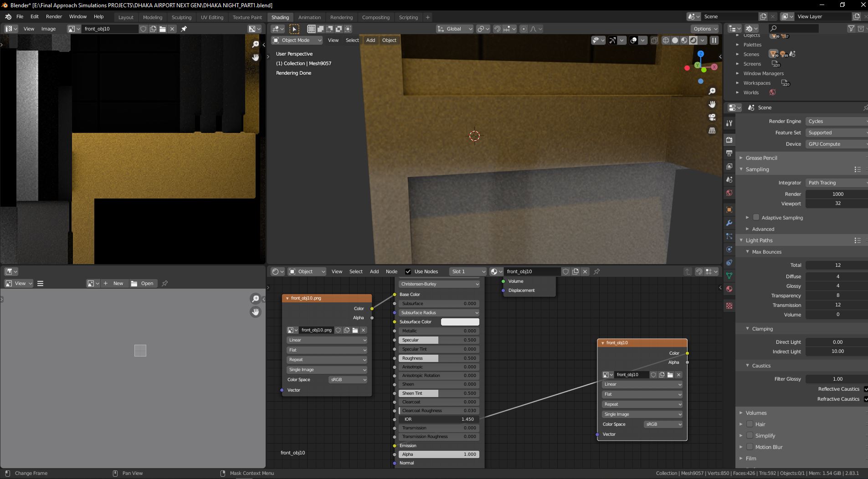Click the Subsurface Color swatch
The height and width of the screenshot is (479, 868).
tap(460, 321)
